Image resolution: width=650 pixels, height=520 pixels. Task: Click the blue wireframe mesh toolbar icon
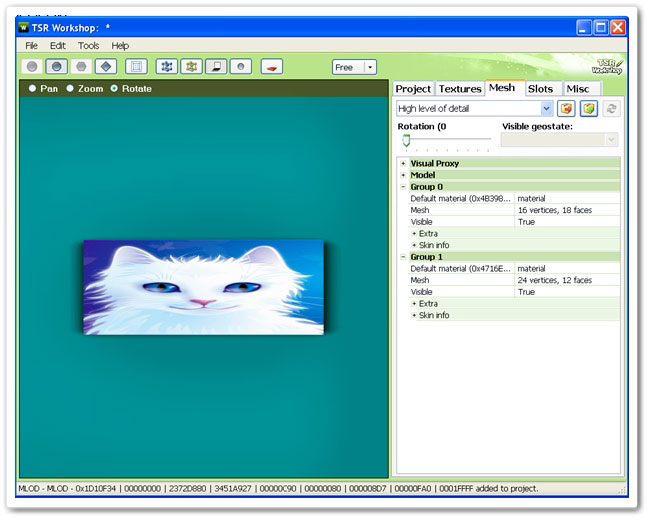pos(167,67)
